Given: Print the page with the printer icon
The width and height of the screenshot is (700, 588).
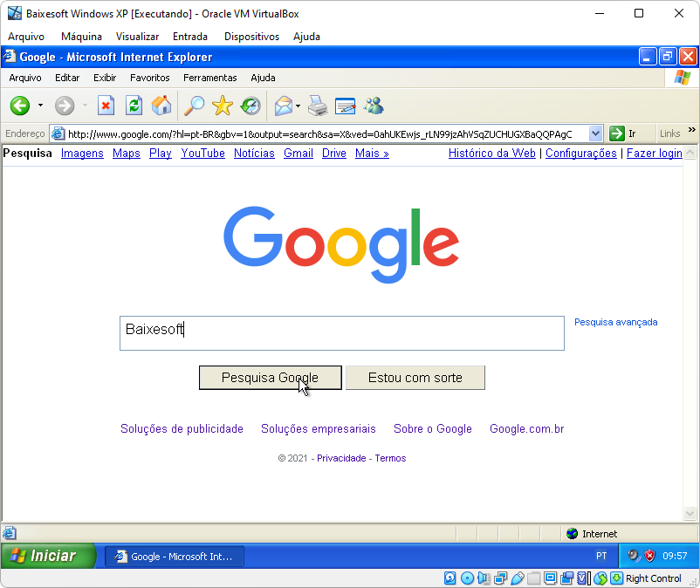Looking at the screenshot, I should [318, 106].
